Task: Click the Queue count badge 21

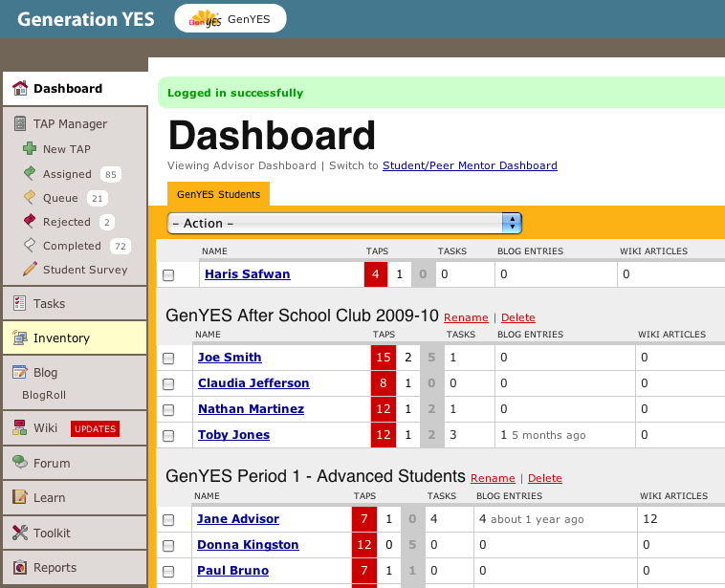Action: tap(98, 198)
